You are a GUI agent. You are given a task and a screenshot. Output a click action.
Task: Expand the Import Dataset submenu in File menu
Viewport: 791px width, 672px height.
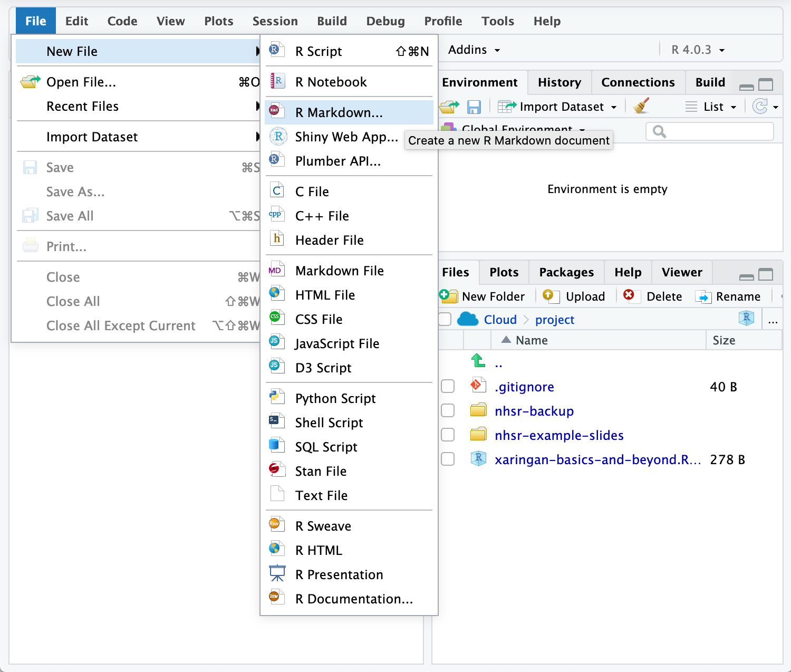point(138,137)
